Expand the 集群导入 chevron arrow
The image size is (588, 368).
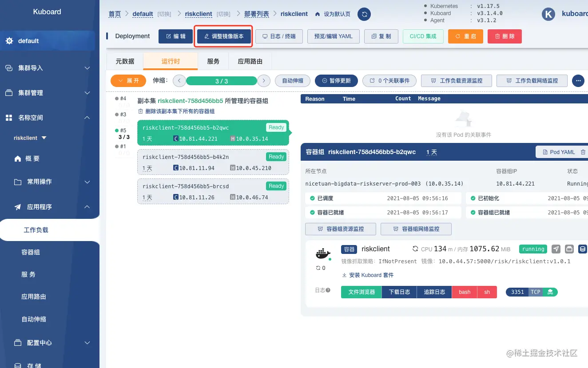[87, 68]
